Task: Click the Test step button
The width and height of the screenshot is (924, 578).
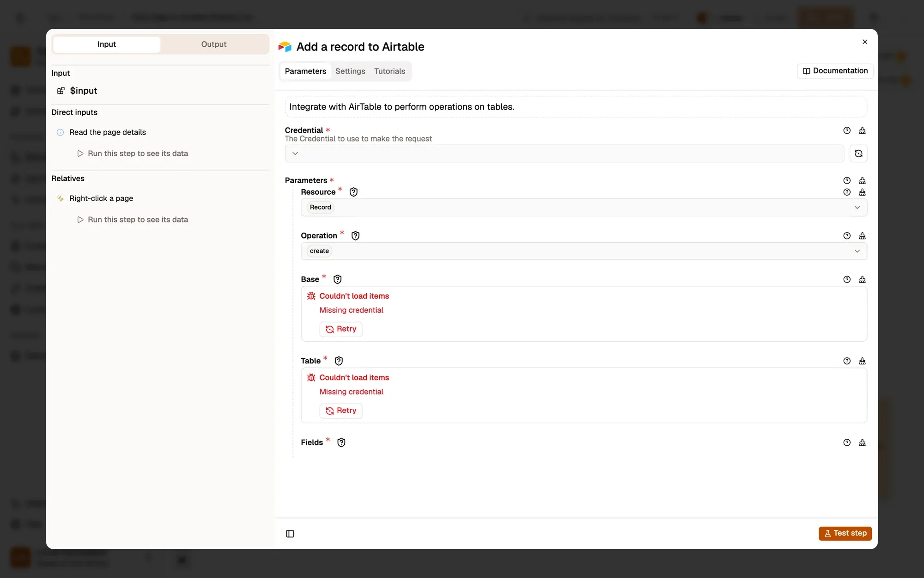Action: pos(845,533)
